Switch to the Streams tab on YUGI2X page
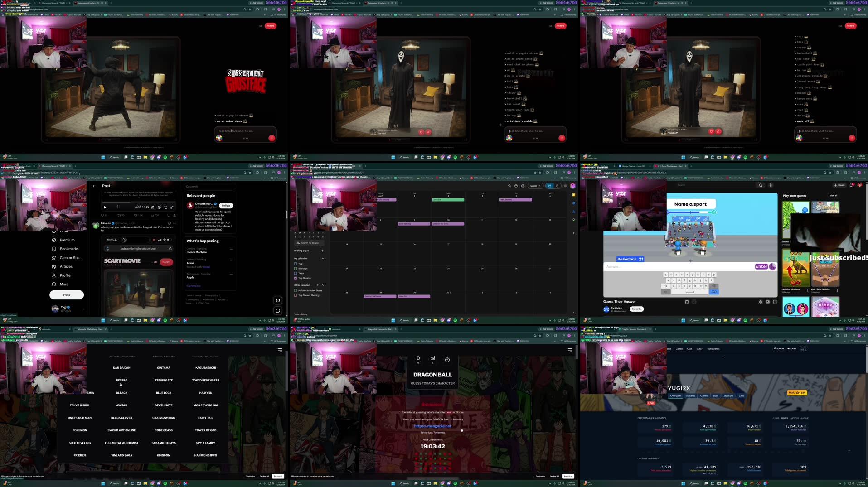Image resolution: width=868 pixels, height=487 pixels. pos(690,396)
